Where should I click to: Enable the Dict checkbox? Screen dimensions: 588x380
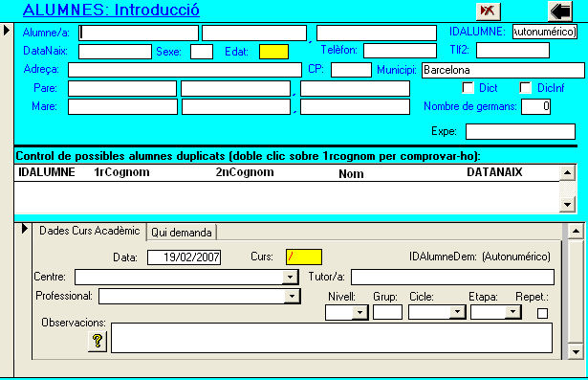pyautogui.click(x=468, y=88)
